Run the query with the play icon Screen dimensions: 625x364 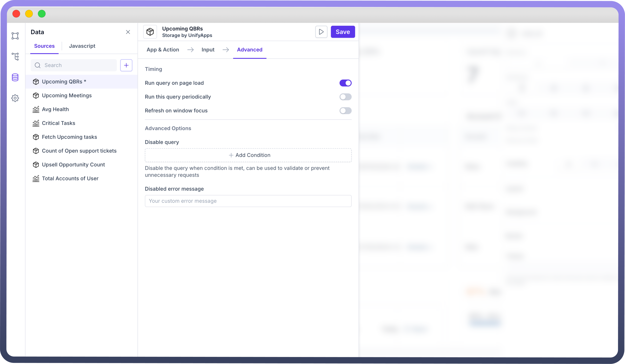[x=321, y=32]
